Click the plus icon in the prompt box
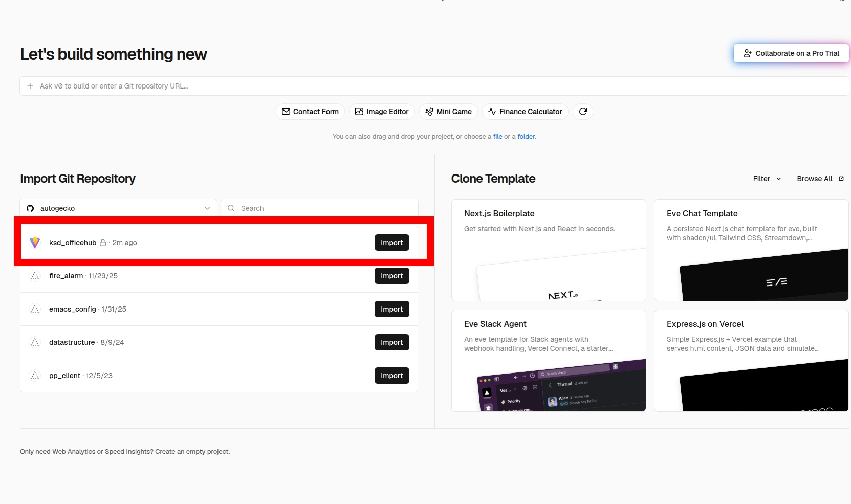Screen dimensions: 851x504 [x=30, y=86]
